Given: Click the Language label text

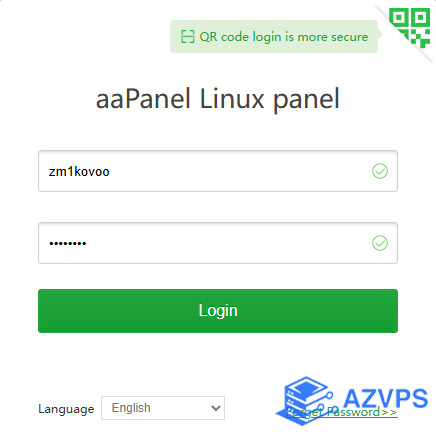Looking at the screenshot, I should click(66, 409).
